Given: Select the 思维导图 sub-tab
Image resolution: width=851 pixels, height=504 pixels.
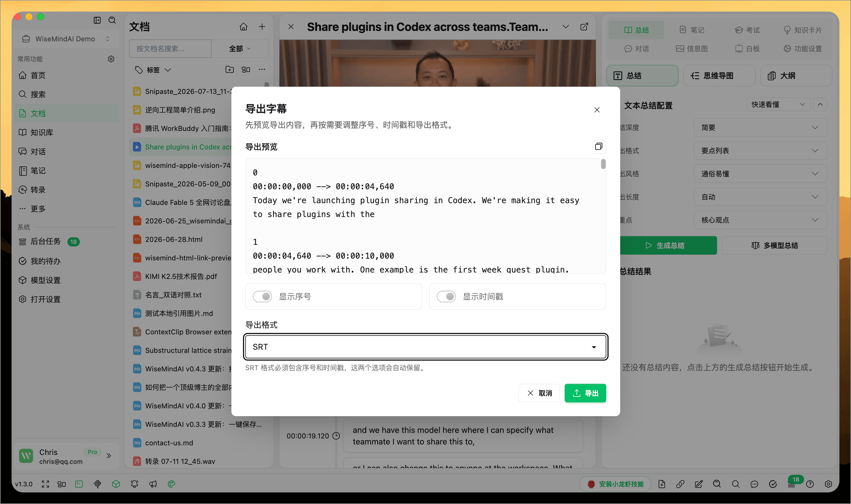Looking at the screenshot, I should point(719,76).
